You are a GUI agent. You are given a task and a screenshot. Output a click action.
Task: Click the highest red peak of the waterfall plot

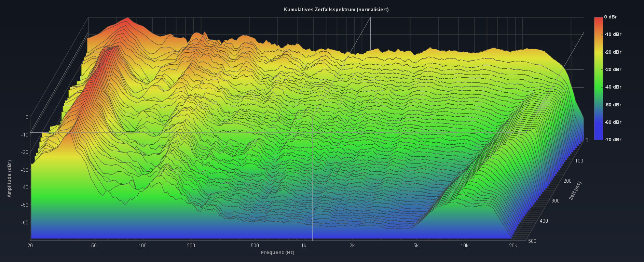(127, 18)
